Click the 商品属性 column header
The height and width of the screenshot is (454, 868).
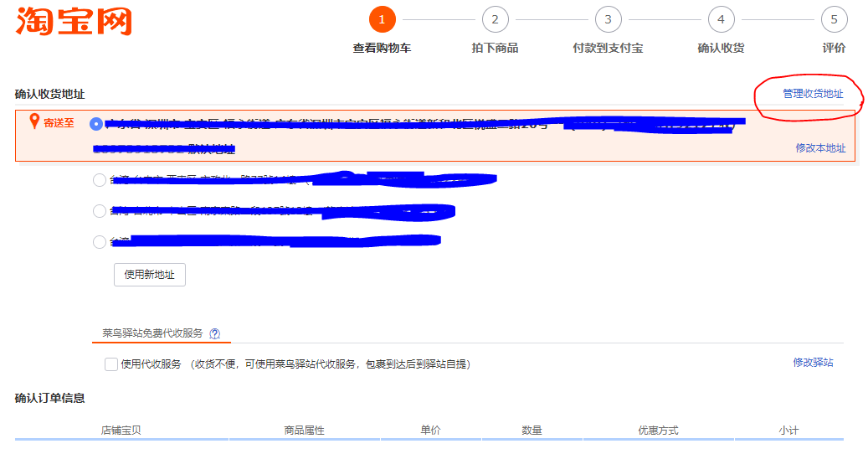pyautogui.click(x=304, y=431)
